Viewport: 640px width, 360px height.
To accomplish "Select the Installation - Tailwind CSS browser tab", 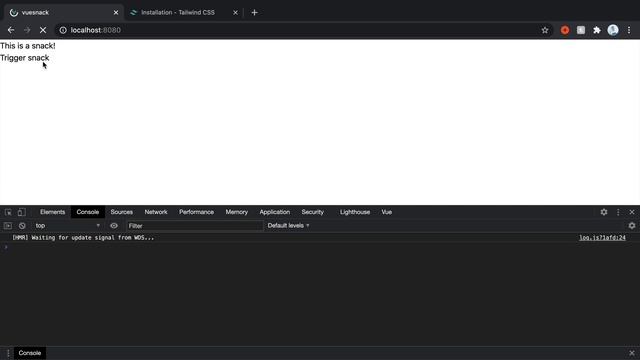I will pos(184,13).
